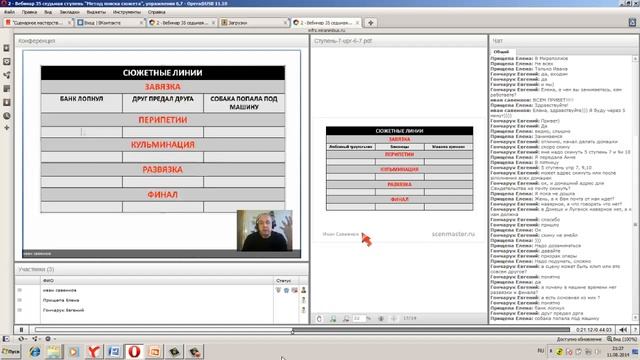This screenshot has width=640, height=360.
Task: Open the Инструменты menu
Action: click(x=127, y=12)
